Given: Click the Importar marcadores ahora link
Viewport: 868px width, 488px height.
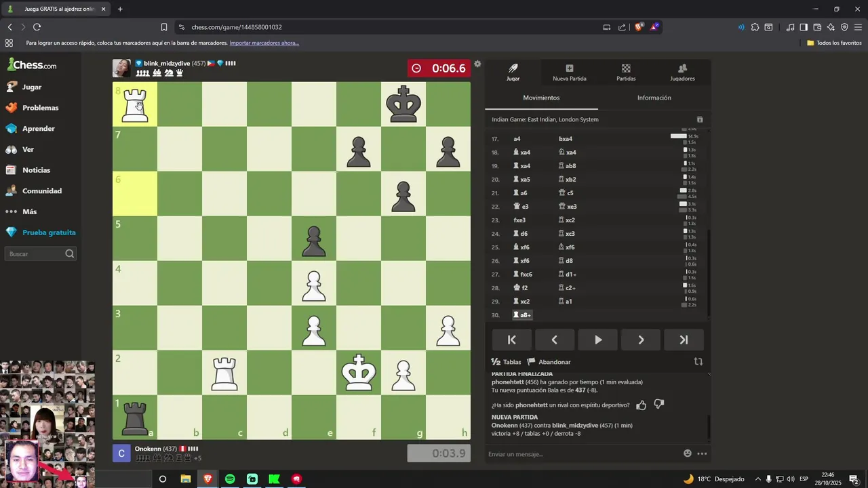Looking at the screenshot, I should tap(264, 43).
